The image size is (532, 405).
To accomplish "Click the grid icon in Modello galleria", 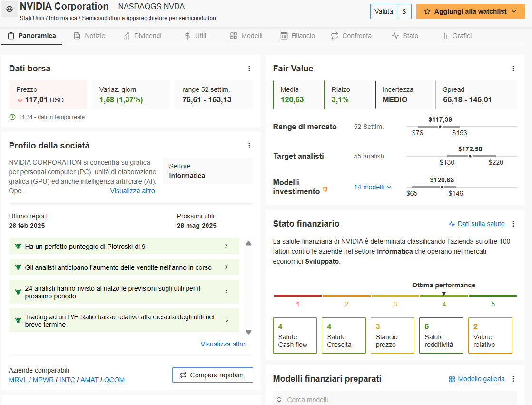I will tap(452, 379).
